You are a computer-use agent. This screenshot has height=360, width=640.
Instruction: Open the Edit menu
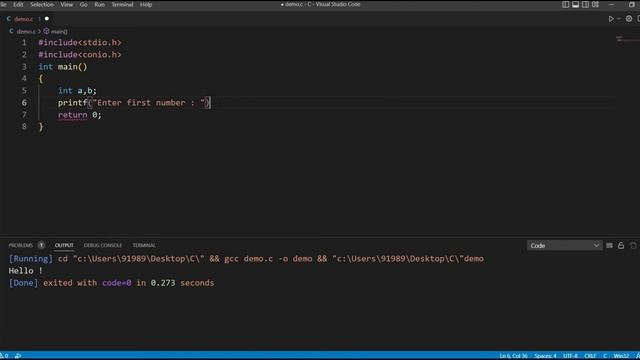tap(18, 4)
